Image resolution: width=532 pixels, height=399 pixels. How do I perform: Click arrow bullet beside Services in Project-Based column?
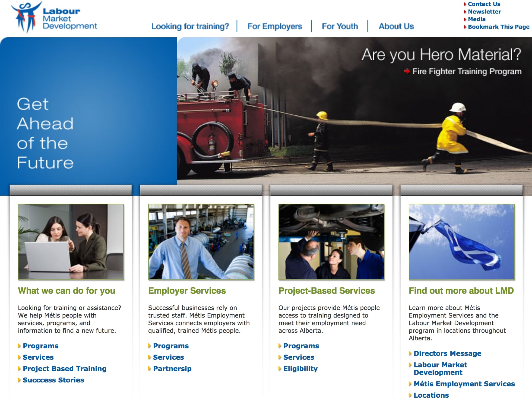point(280,357)
